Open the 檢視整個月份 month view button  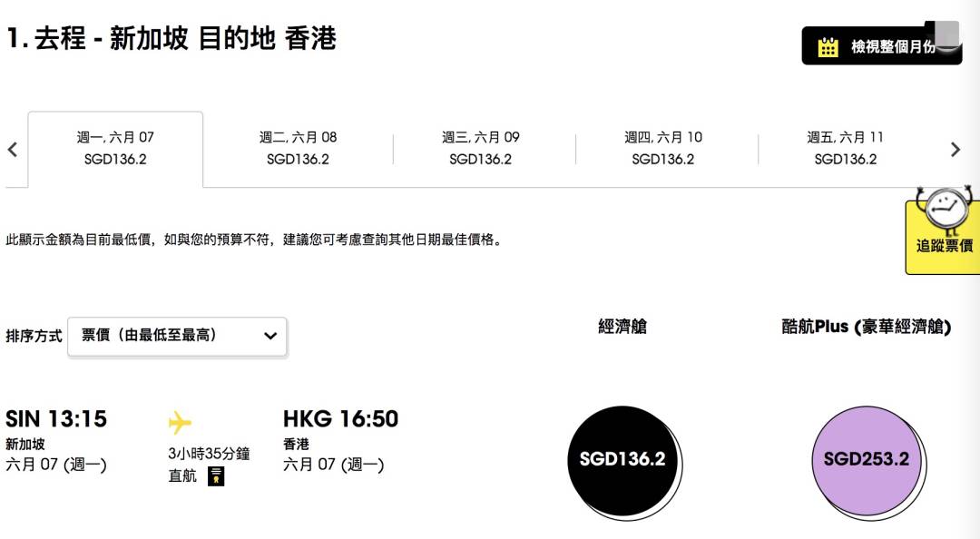pos(881,45)
